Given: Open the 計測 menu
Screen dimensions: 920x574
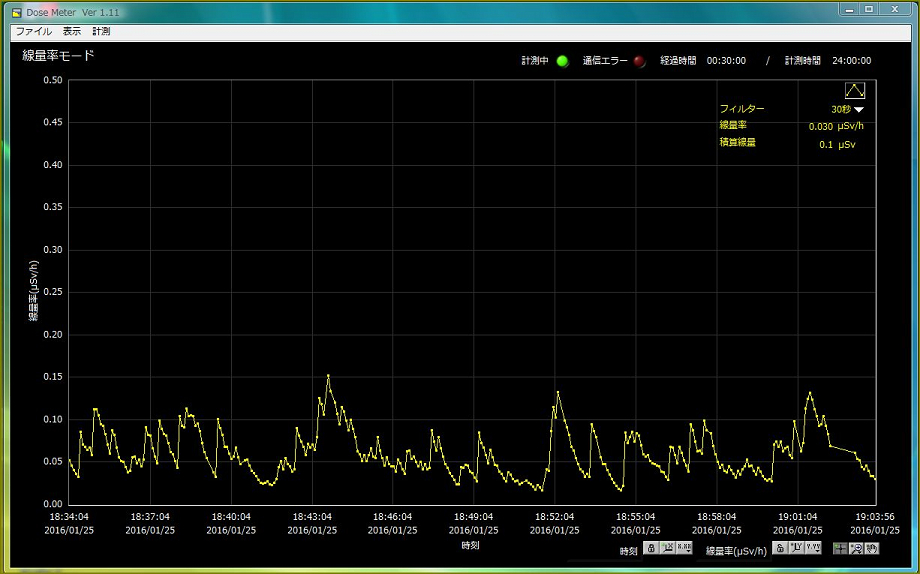Looking at the screenshot, I should point(101,32).
